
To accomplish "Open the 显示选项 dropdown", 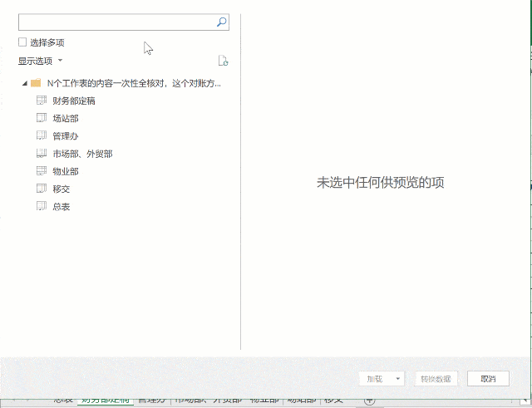I will 41,61.
